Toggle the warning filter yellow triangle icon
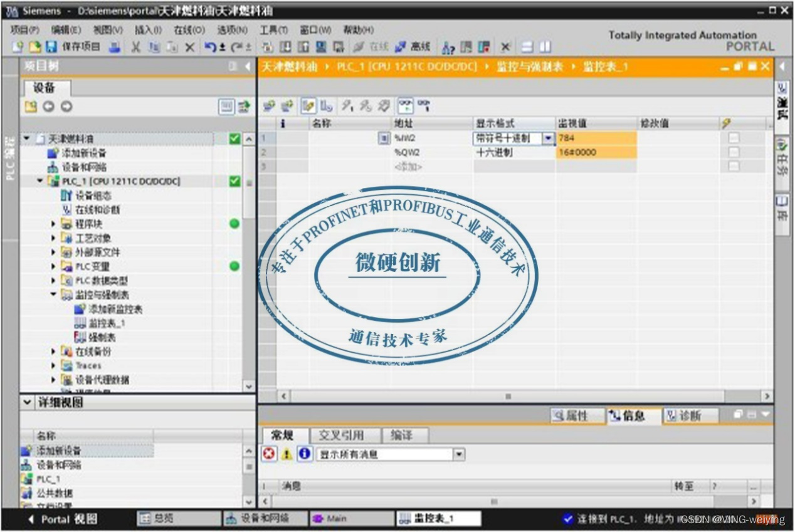Screen dimensions: 795x532 point(287,454)
